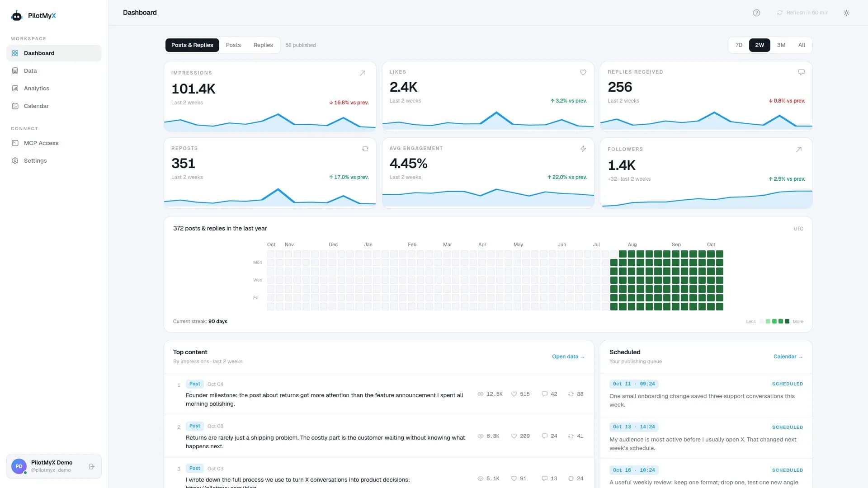Image resolution: width=868 pixels, height=488 pixels.
Task: Select the All time range
Action: tap(802, 45)
